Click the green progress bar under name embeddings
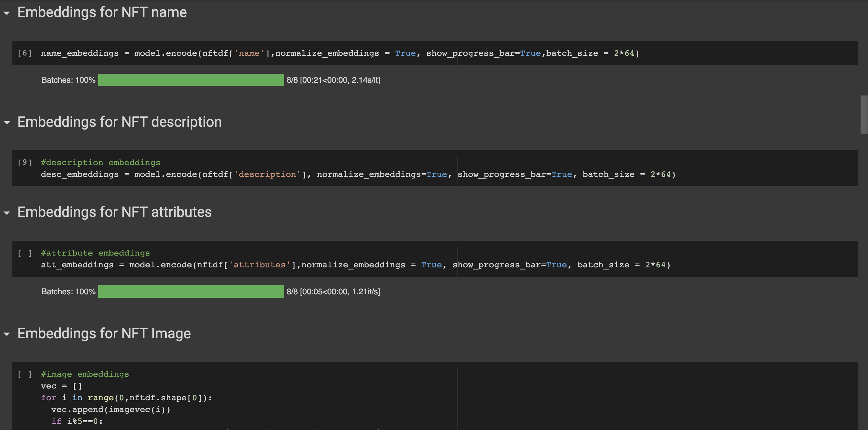 tap(191, 80)
